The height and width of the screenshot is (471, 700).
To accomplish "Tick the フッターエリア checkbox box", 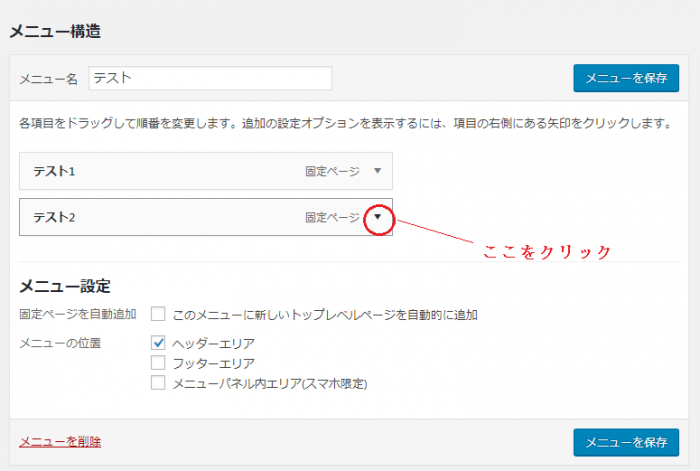I will coord(158,362).
